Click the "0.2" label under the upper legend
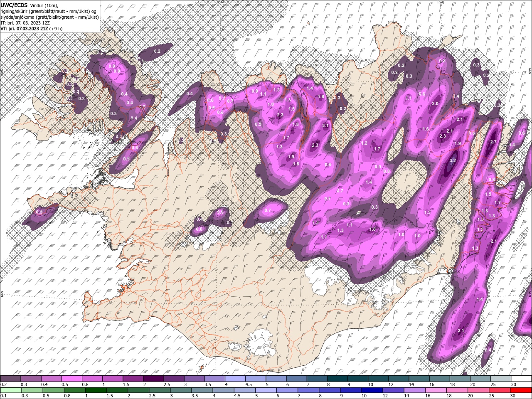This screenshot has width=532, height=399. click(x=4, y=384)
